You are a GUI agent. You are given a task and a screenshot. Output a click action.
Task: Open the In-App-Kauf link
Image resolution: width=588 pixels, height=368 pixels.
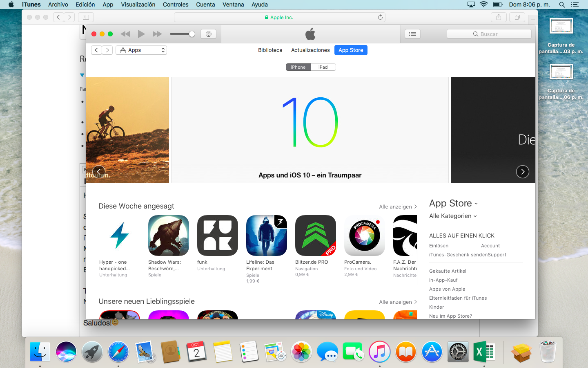tap(443, 280)
